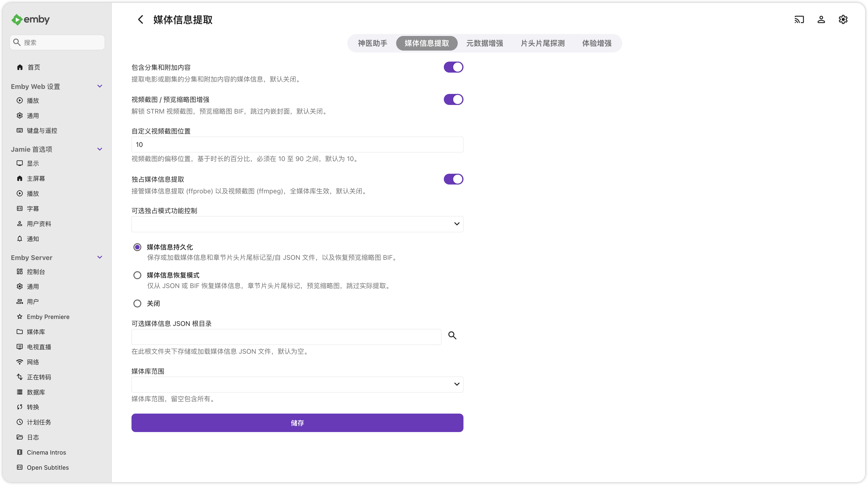The height and width of the screenshot is (485, 868).
Task: Open the 正在转码 transcoding sidebar item
Action: pos(39,377)
